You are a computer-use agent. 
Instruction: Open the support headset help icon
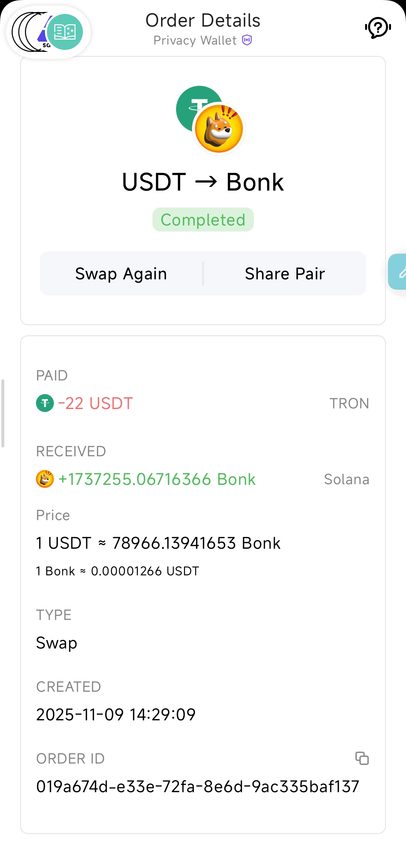[x=378, y=28]
